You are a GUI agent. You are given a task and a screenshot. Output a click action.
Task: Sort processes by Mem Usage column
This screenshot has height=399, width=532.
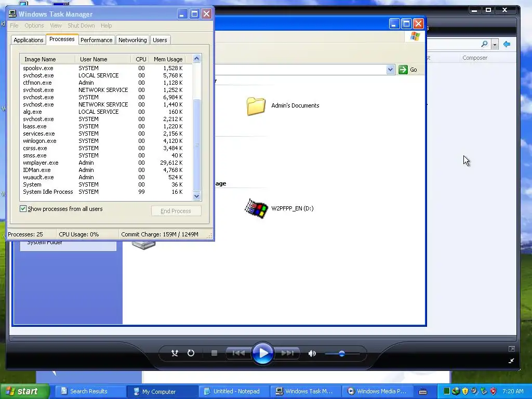click(x=168, y=59)
